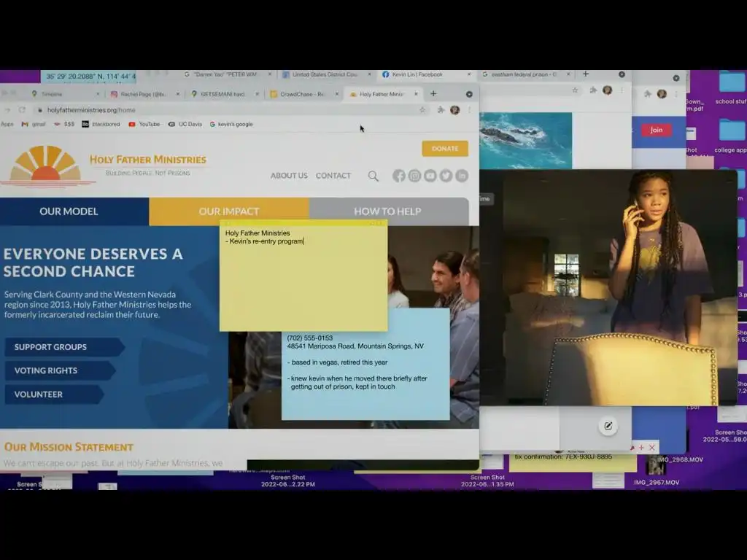Click the blue sticky note with Mariposa Road address
Image resolution: width=747 pixels, height=560 pixels.
(365, 376)
